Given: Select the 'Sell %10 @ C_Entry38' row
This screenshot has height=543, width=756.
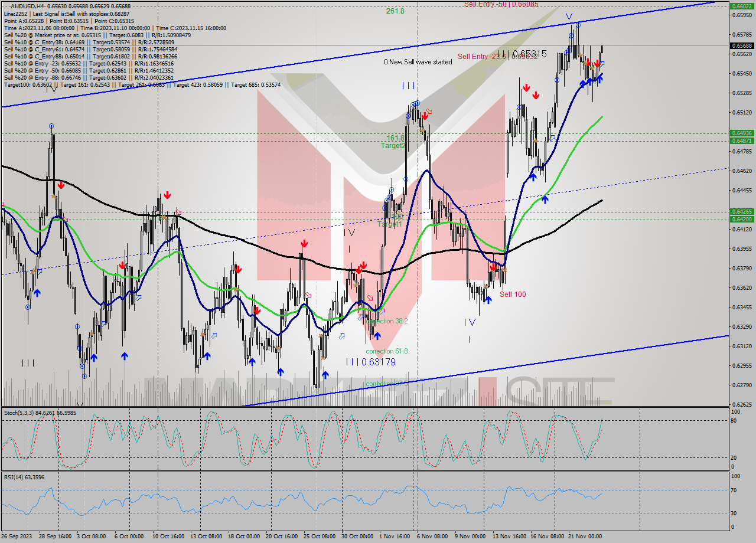Looking at the screenshot, I should [89, 42].
